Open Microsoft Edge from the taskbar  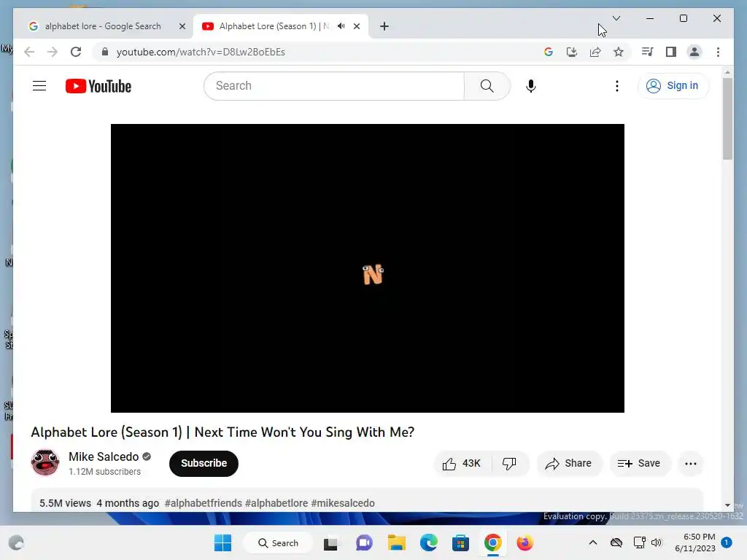(x=428, y=542)
